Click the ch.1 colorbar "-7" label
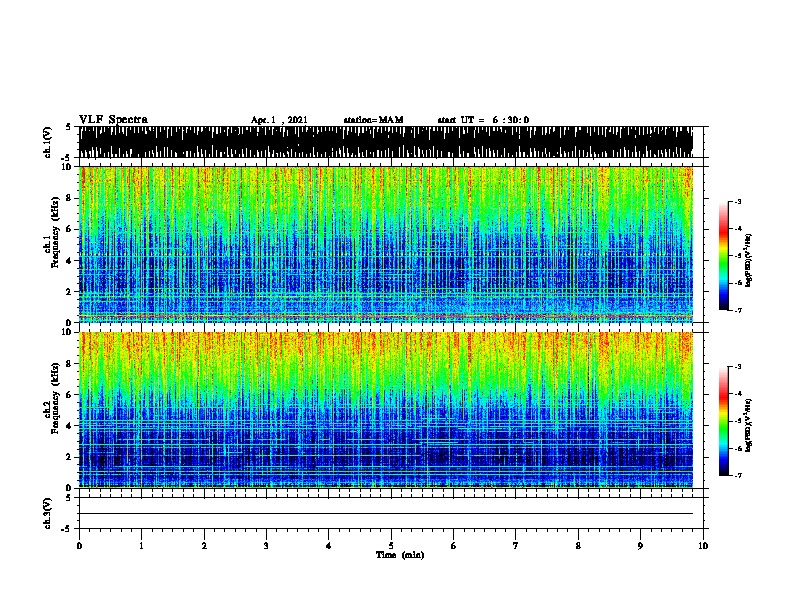Image resolution: width=792 pixels, height=612 pixels. pos(737,310)
